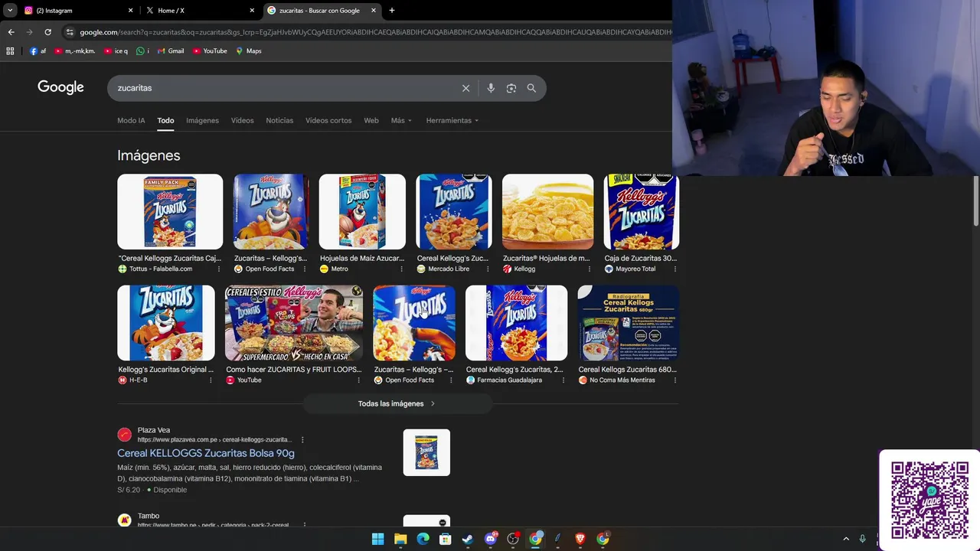Viewport: 980px width, 551px height.
Task: Open three-dot menu for Metro image result
Action: point(401,269)
